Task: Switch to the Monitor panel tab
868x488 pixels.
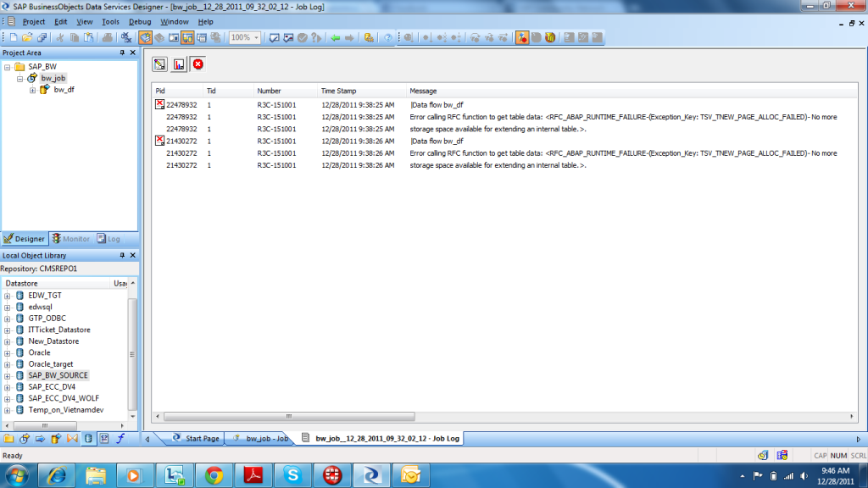Action: tap(70, 238)
